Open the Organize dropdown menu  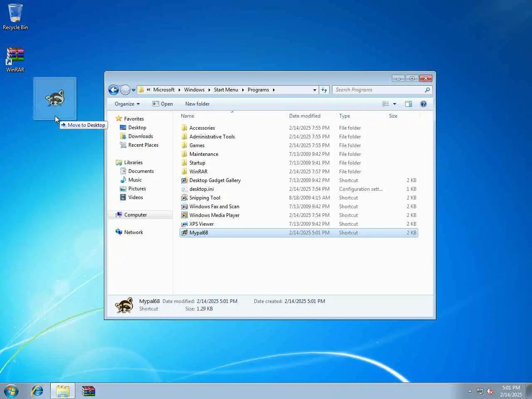(x=127, y=104)
